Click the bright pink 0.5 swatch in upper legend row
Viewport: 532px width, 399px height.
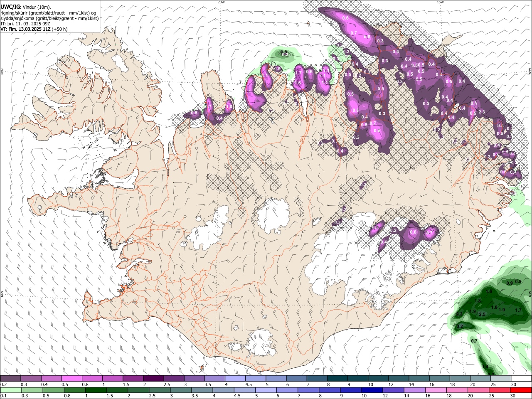click(71, 379)
